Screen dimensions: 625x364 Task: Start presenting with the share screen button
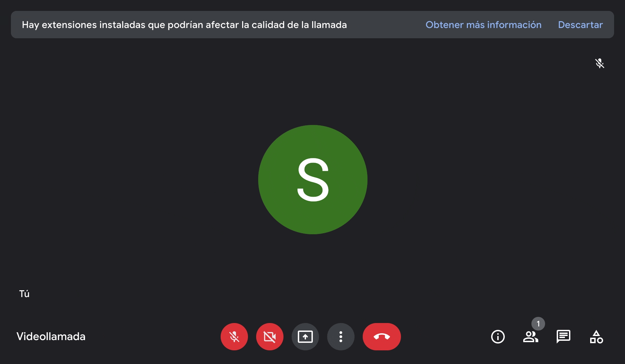click(x=305, y=337)
